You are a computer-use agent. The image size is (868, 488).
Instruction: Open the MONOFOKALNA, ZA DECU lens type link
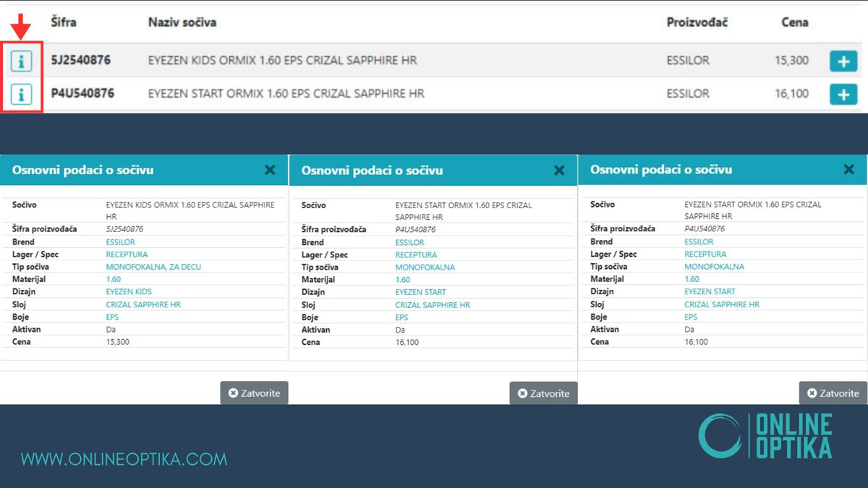click(x=153, y=267)
